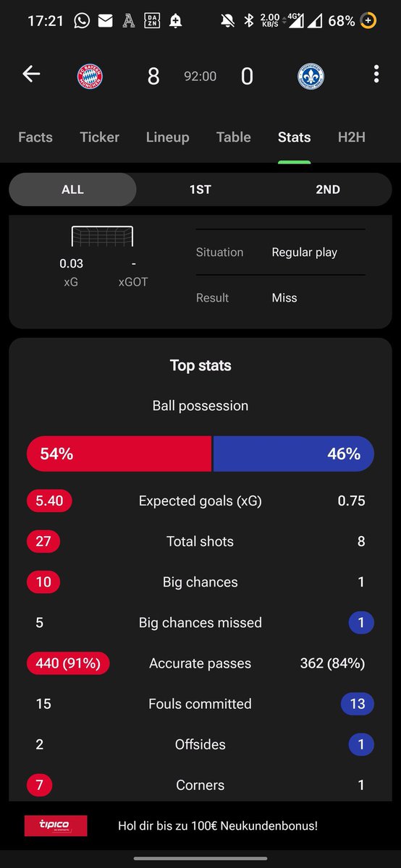This screenshot has height=868, width=401.
Task: Tap the red 54% possession bar
Action: tap(119, 454)
